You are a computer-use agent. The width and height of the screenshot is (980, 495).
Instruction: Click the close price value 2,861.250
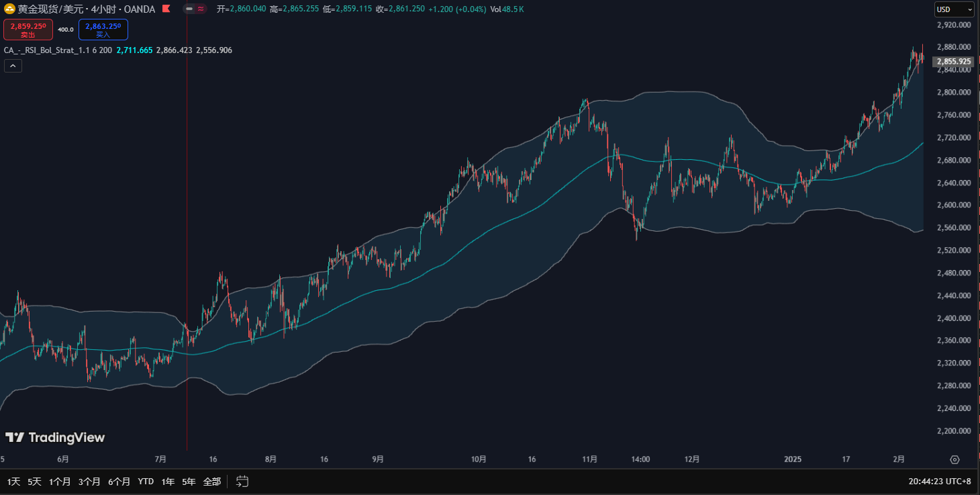tap(407, 9)
